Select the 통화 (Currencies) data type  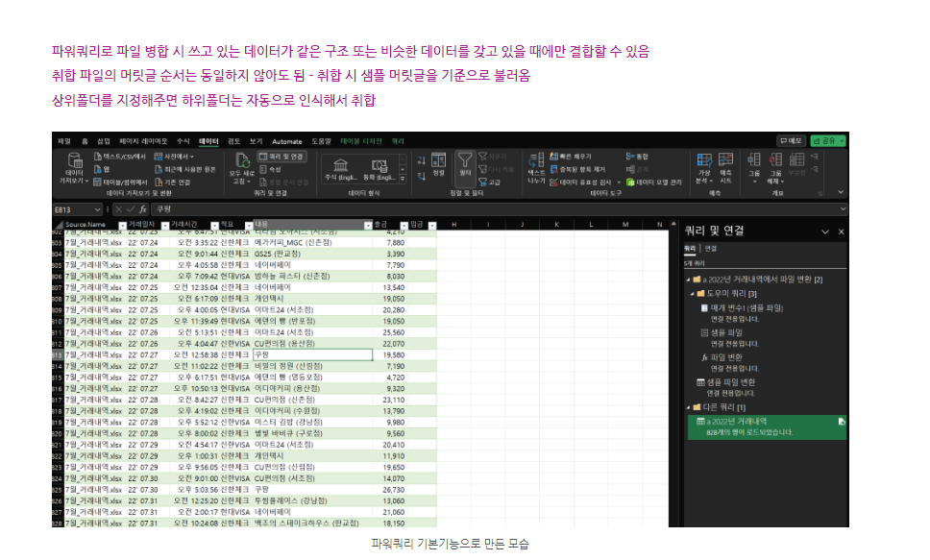379,168
